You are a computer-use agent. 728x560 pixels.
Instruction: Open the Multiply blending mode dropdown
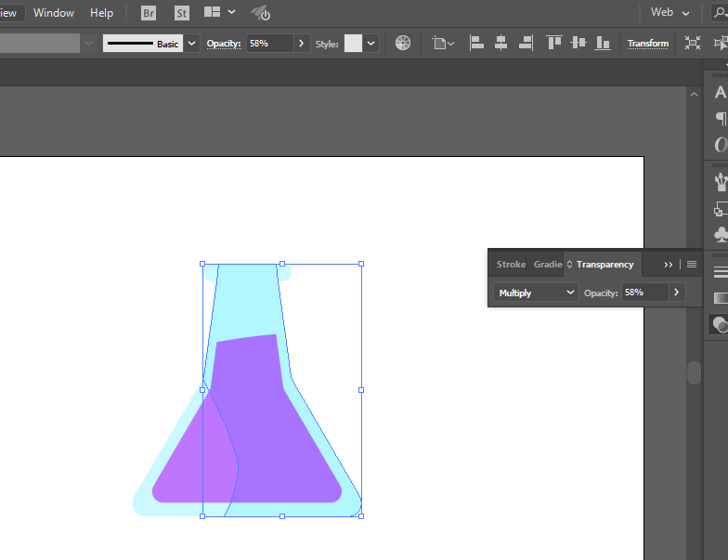point(536,293)
